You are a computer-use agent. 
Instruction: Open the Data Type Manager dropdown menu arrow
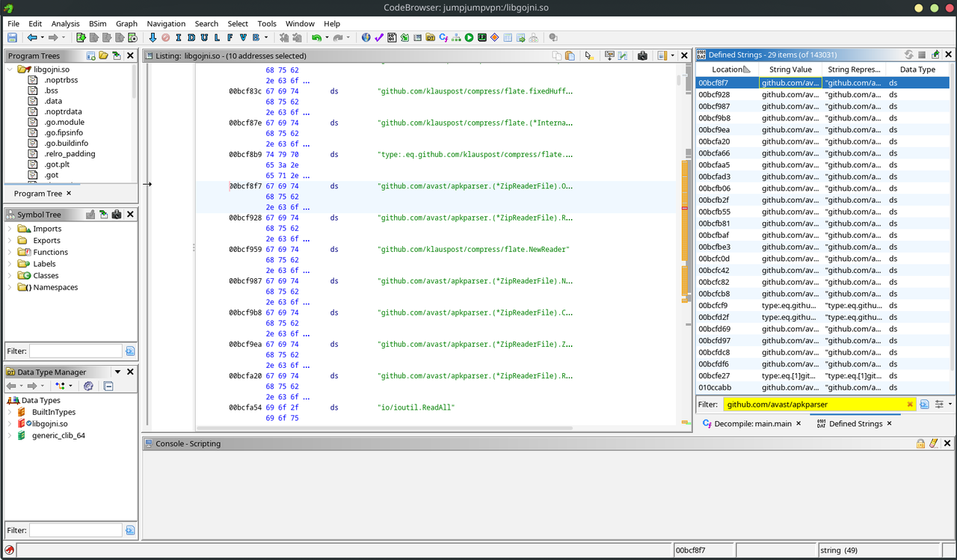(x=117, y=372)
